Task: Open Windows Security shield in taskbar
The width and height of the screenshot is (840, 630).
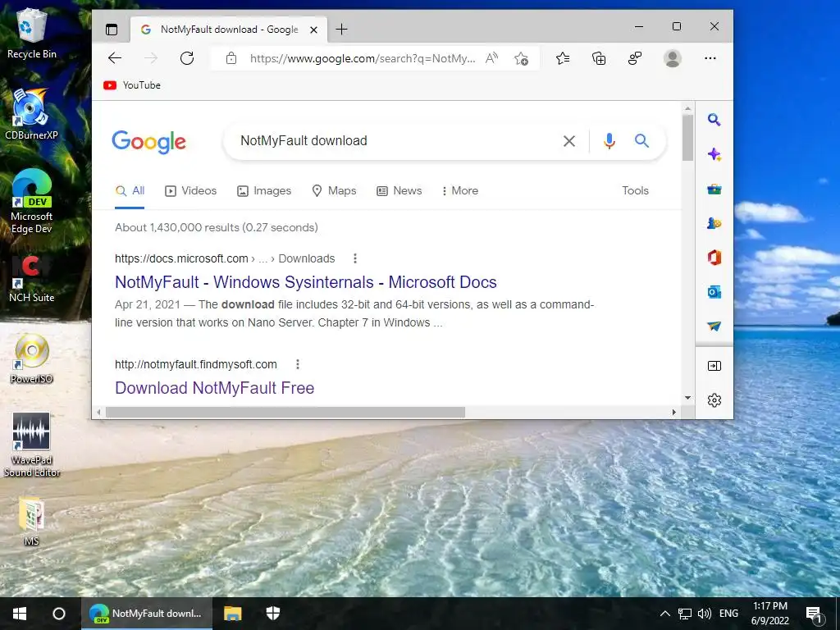Action: (273, 614)
